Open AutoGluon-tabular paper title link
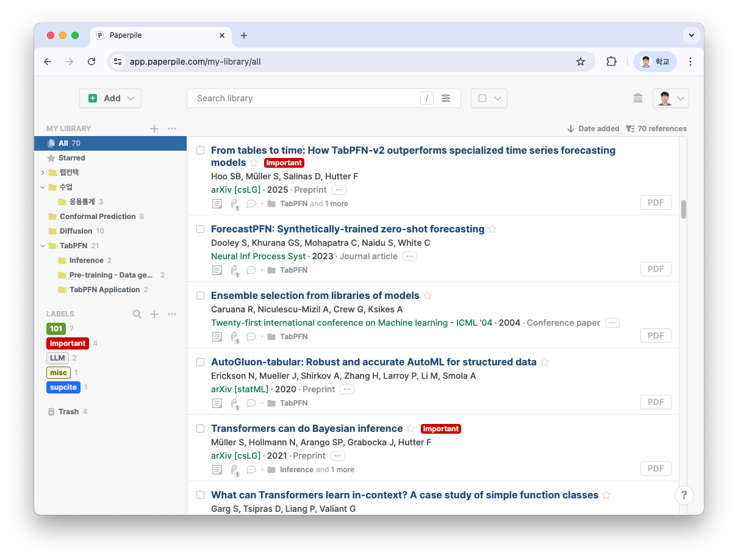738x560 pixels. tap(374, 362)
